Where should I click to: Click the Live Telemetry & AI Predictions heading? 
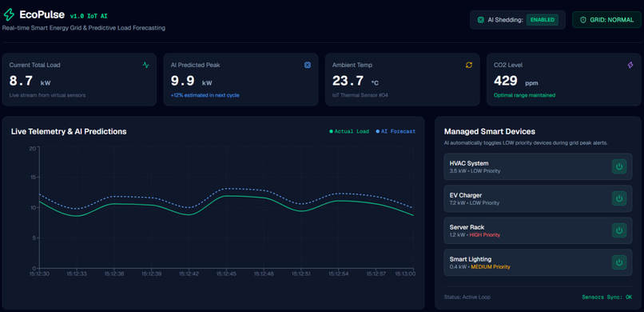click(69, 131)
